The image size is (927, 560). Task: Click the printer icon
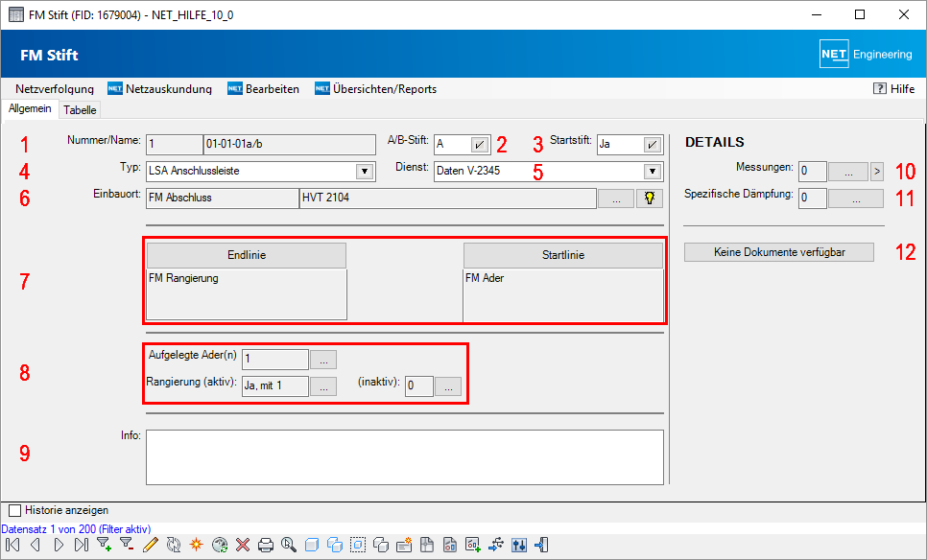point(266,545)
